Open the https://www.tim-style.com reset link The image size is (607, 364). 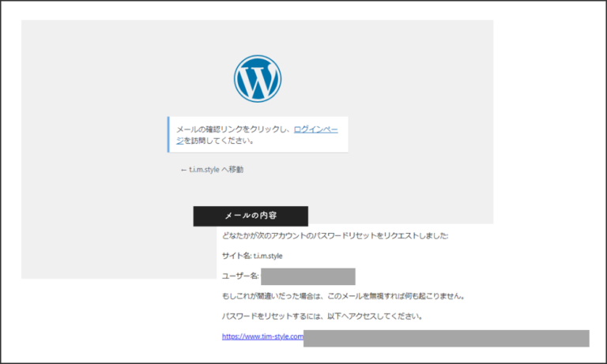(262, 336)
